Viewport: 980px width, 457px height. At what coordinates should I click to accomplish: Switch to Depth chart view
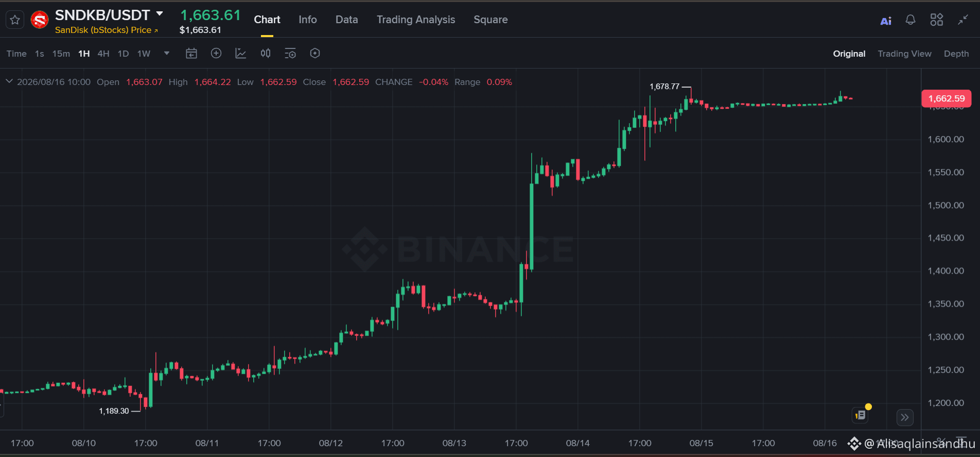coord(956,54)
